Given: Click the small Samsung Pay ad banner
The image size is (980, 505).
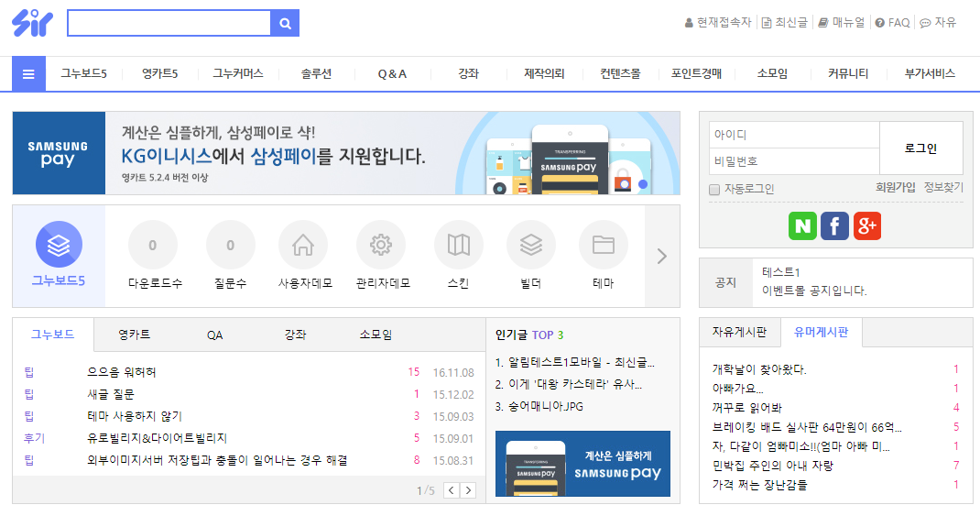Looking at the screenshot, I should click(x=583, y=464).
